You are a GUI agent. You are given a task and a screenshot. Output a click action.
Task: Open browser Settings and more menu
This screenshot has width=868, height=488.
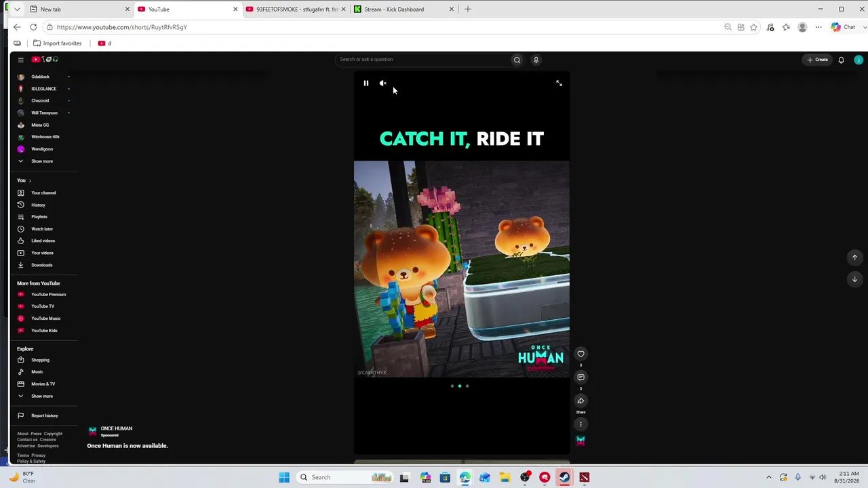818,27
